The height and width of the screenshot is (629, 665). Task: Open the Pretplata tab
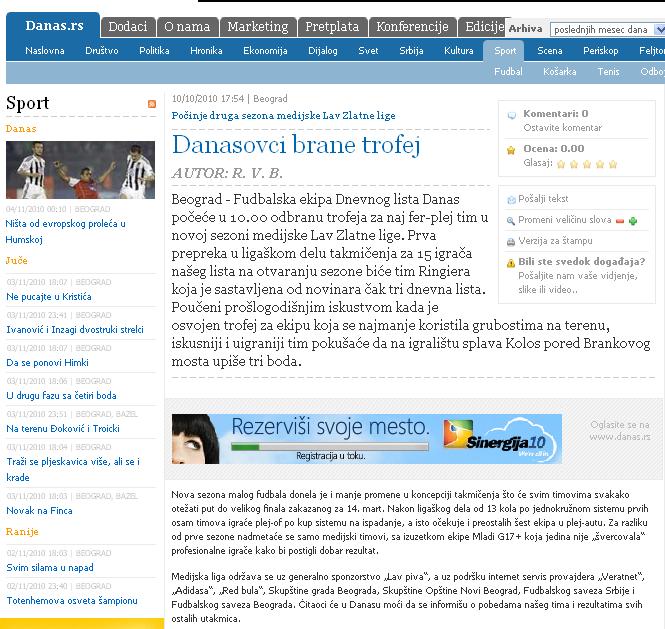332,27
